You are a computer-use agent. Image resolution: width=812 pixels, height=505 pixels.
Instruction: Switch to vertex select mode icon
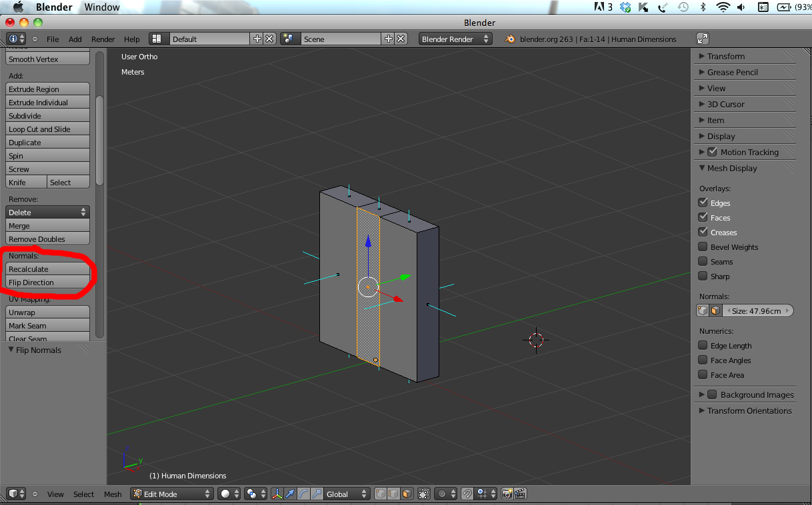point(381,494)
